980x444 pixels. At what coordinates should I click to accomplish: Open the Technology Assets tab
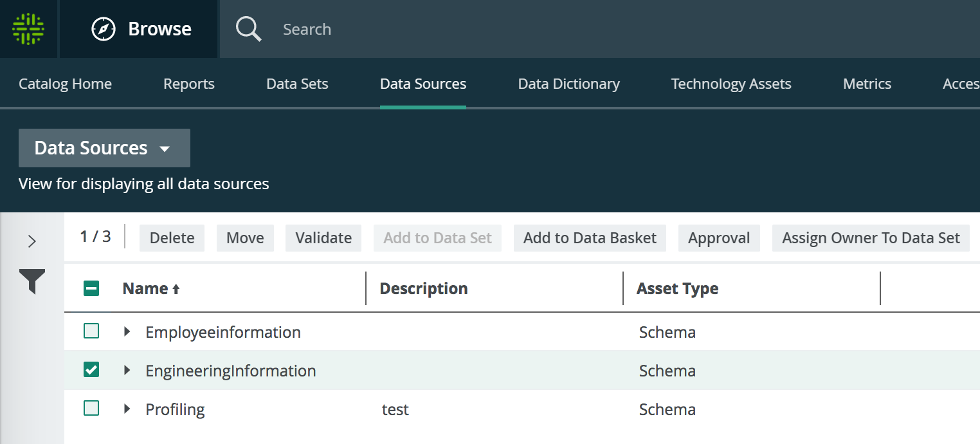pos(731,84)
